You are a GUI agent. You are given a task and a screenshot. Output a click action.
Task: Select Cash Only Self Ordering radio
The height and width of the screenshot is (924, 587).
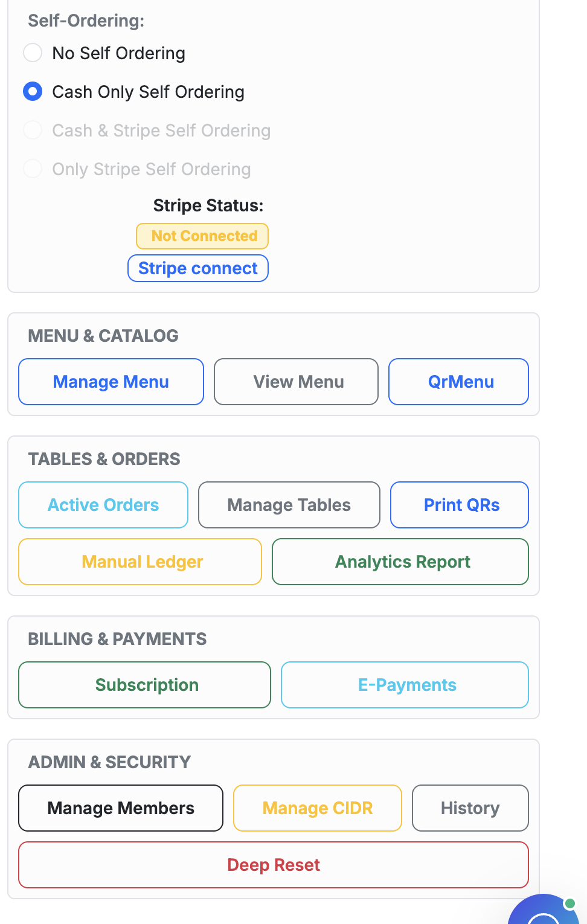click(33, 92)
